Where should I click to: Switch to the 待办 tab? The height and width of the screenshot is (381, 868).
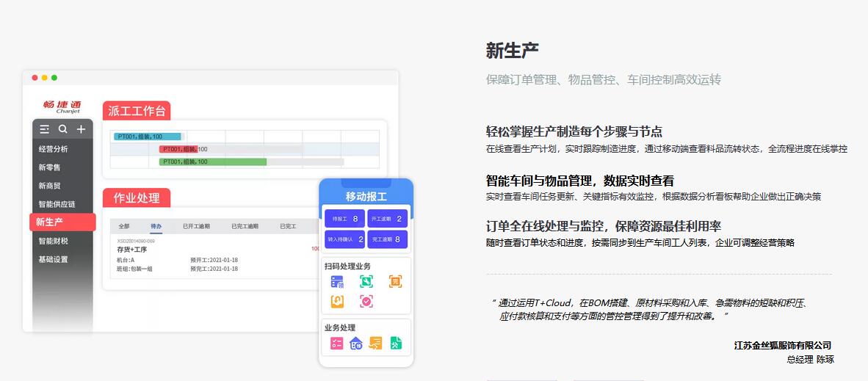coord(156,226)
